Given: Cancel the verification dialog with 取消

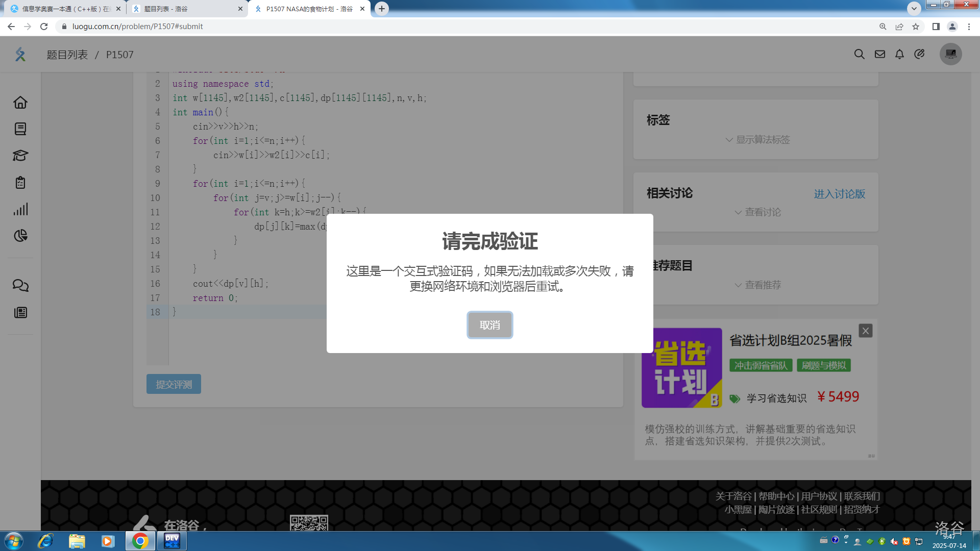Looking at the screenshot, I should 489,325.
